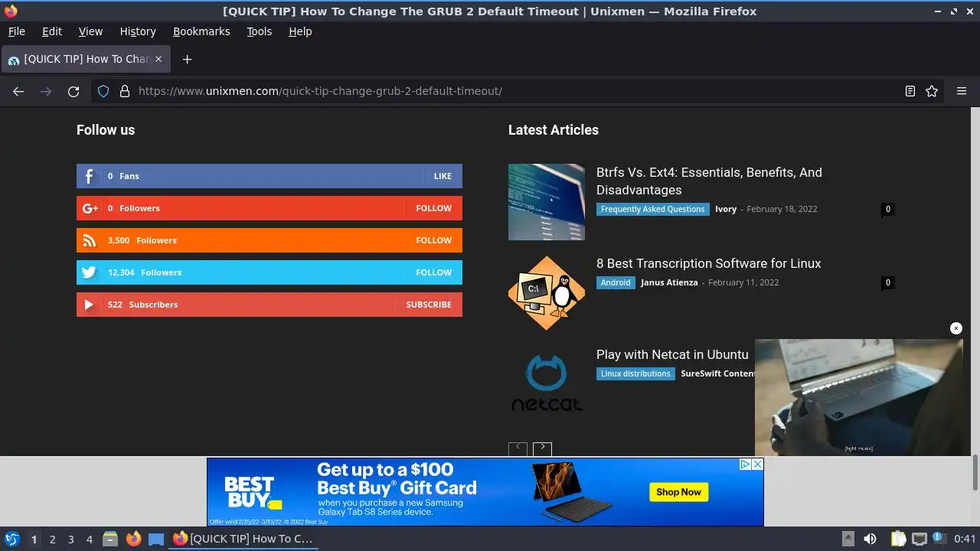Toggle reader view icon
980x551 pixels.
910,91
